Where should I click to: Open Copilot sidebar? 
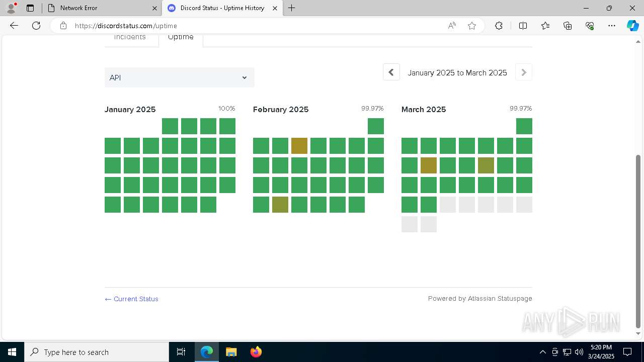tap(632, 26)
